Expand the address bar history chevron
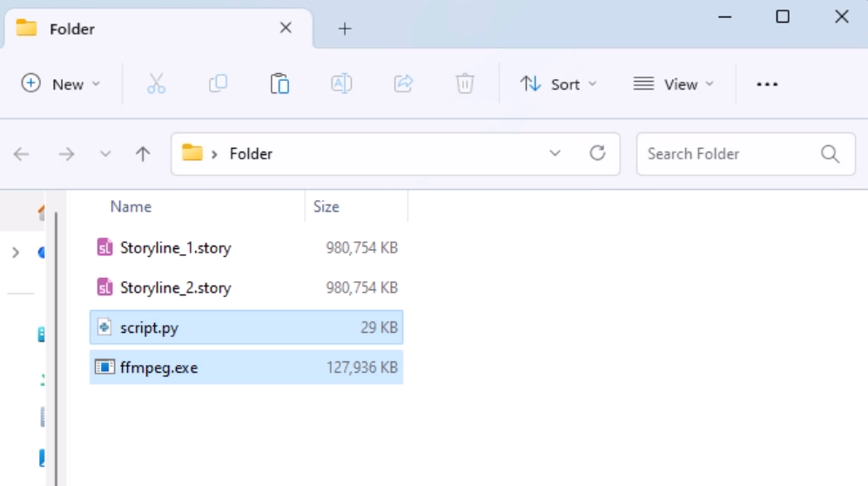This screenshot has width=868, height=486. tap(555, 153)
